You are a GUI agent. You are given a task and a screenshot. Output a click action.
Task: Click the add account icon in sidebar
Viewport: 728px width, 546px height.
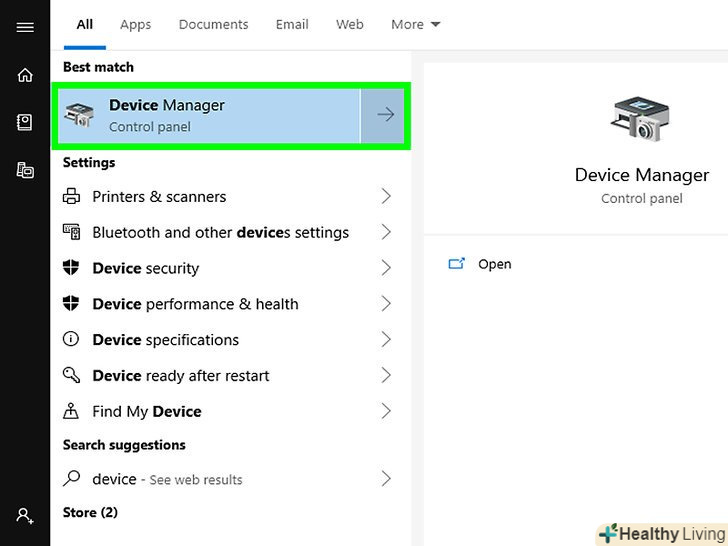(x=25, y=516)
